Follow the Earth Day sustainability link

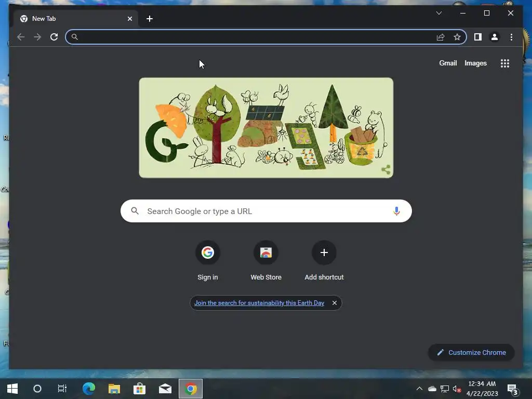point(259,303)
